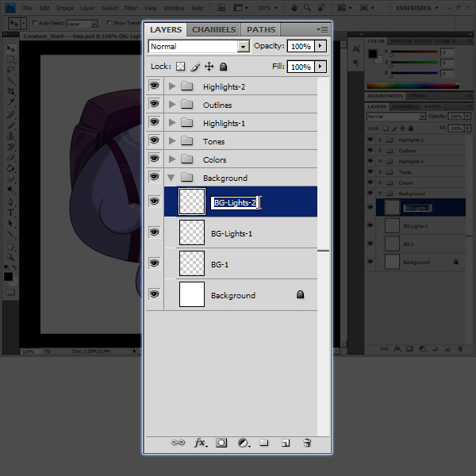476x476 pixels.
Task: Toggle lock position in enlarged Layers panel
Action: click(209, 66)
